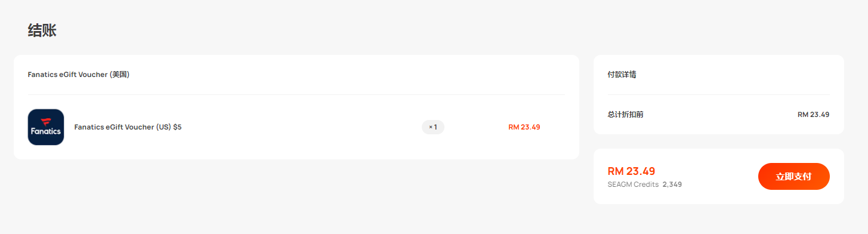Tap the 立即支付 pay now button

click(793, 176)
